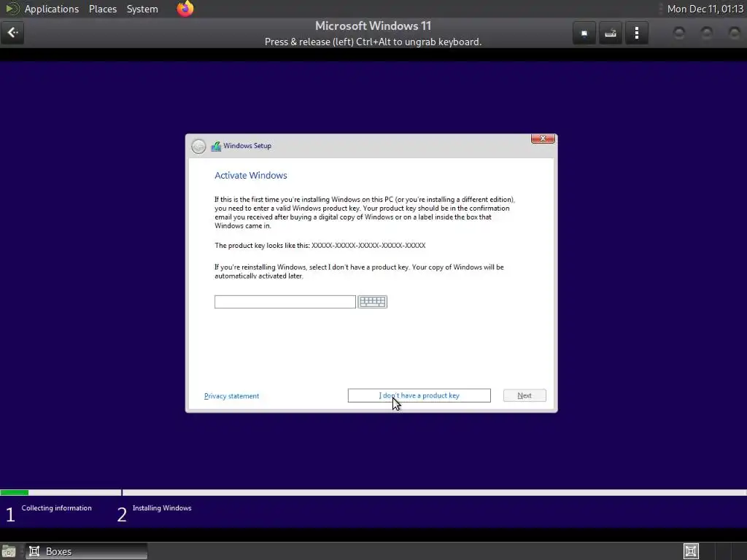Click the Boxes fullscreen toggle button
This screenshot has height=560, width=747.
(584, 33)
